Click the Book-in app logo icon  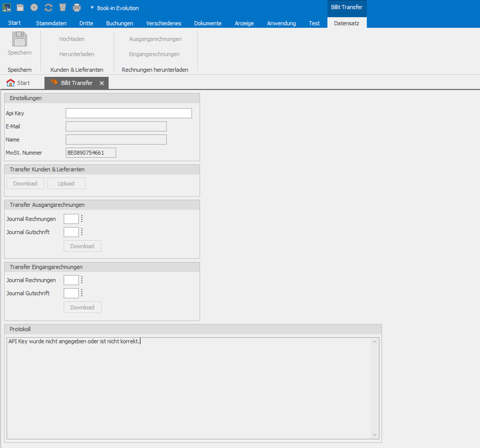6,8
